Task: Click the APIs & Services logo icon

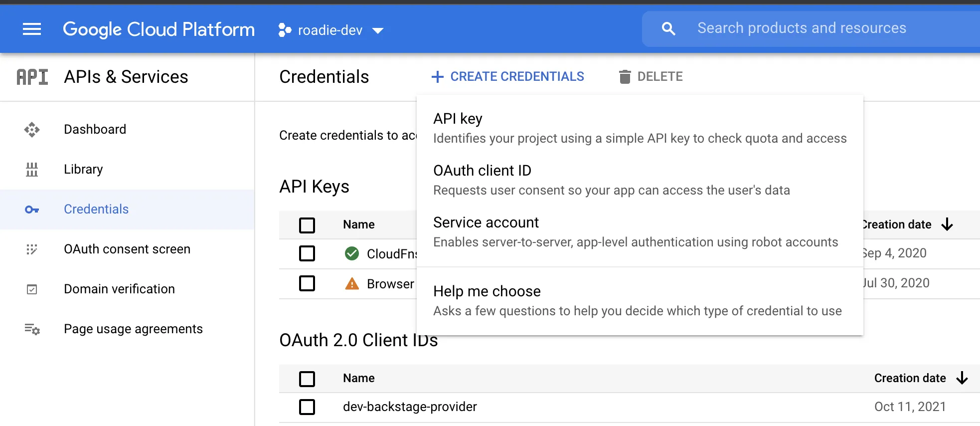Action: (x=32, y=76)
